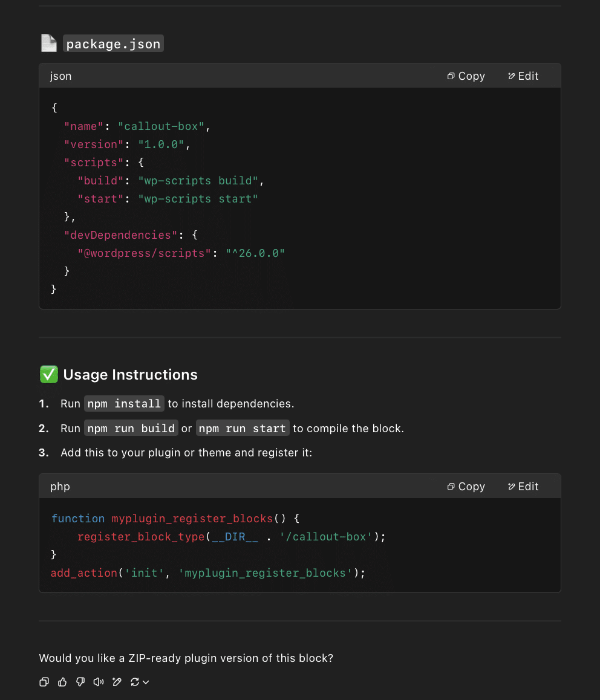Click the "start": "wp-scripts start" line
The width and height of the screenshot is (600, 700).
click(168, 199)
